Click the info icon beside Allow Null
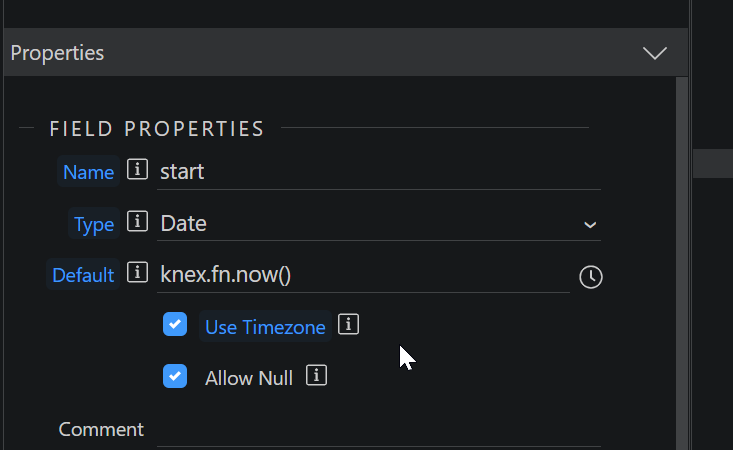733x450 pixels. pos(316,376)
